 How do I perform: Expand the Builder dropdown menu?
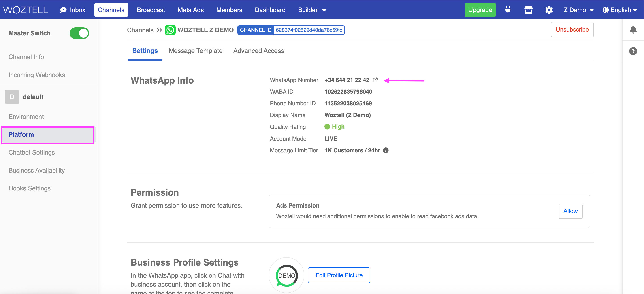(x=312, y=10)
